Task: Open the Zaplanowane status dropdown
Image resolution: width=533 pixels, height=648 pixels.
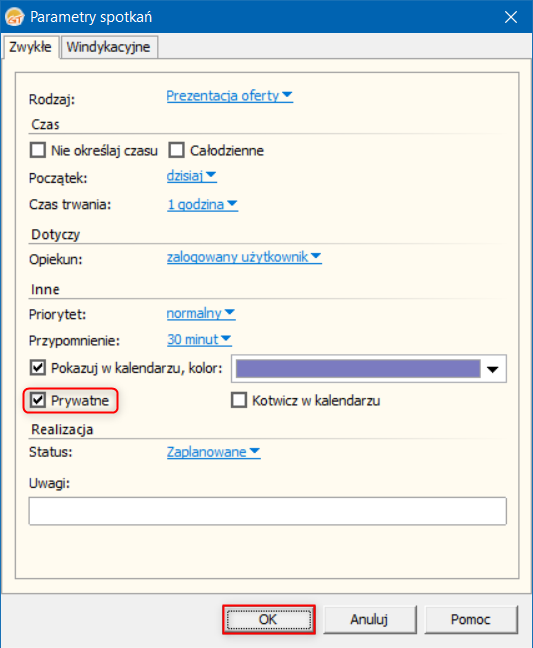Action: pos(213,452)
